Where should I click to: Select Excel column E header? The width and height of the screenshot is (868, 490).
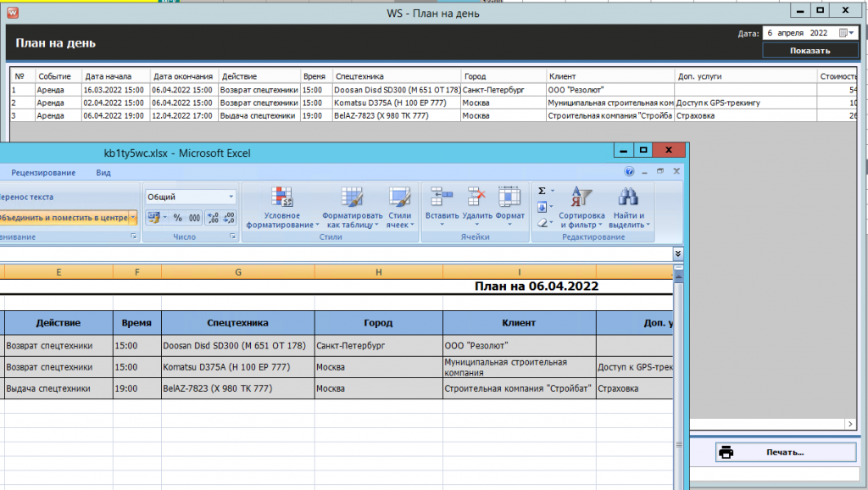(x=58, y=272)
